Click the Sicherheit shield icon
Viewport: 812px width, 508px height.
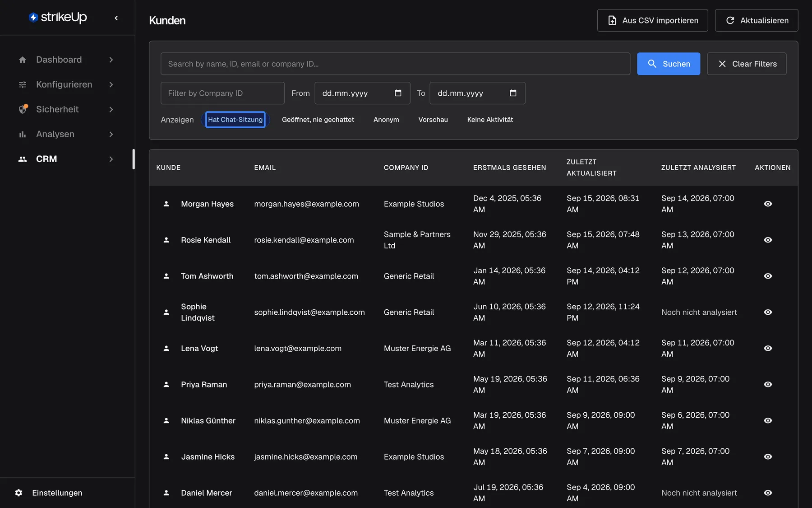coord(23,109)
